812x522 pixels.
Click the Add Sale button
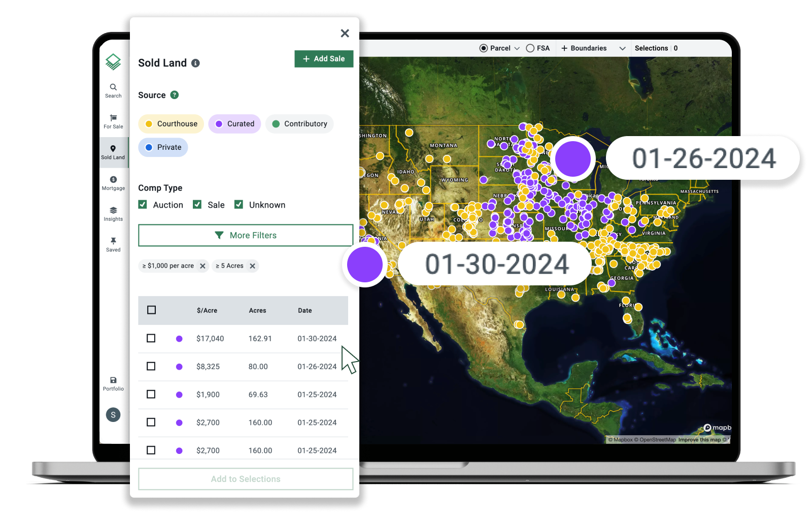pyautogui.click(x=324, y=58)
